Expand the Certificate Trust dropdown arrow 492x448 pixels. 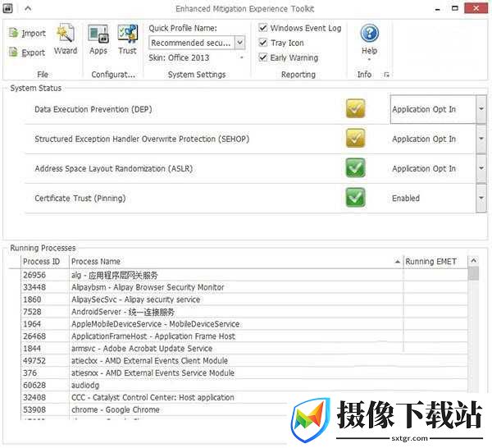[x=481, y=198]
